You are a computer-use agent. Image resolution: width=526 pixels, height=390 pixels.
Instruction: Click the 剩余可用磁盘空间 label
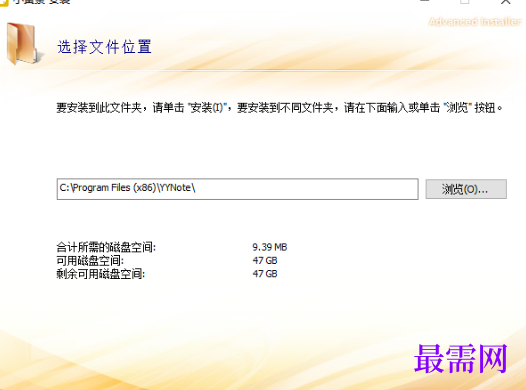coord(101,274)
